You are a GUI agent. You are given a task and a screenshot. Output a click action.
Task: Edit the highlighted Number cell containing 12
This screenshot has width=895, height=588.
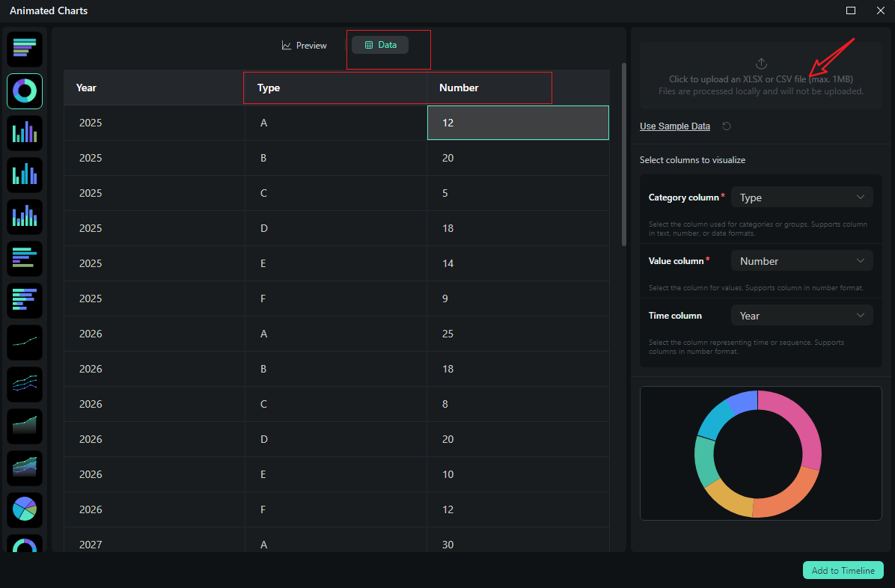tap(518, 122)
